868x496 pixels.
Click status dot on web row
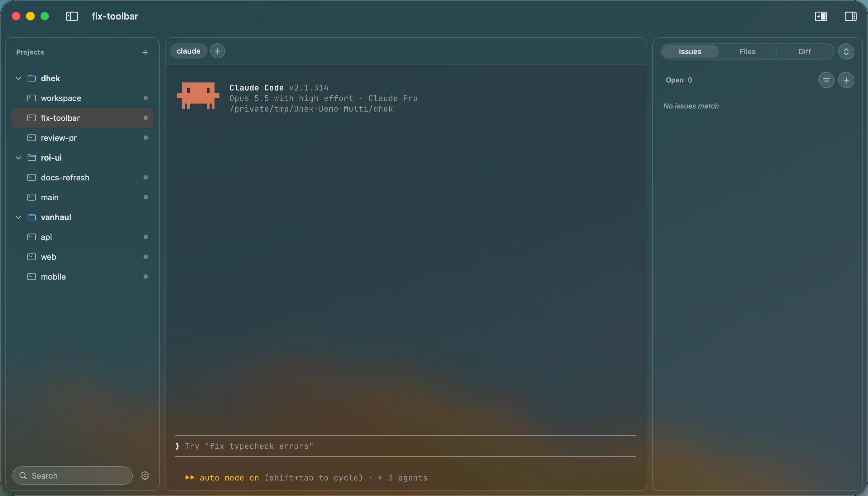(x=146, y=256)
